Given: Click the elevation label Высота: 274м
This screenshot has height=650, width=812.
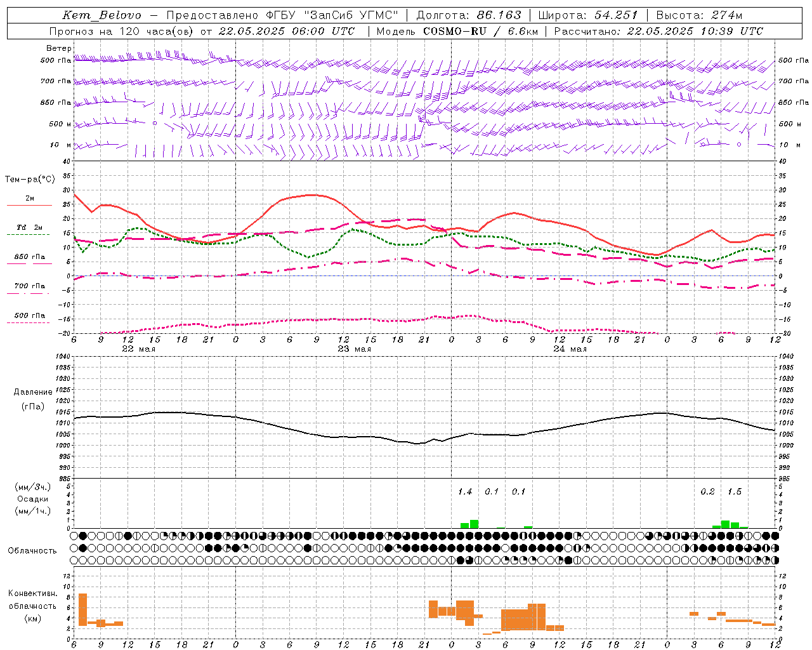Looking at the screenshot, I should (699, 15).
